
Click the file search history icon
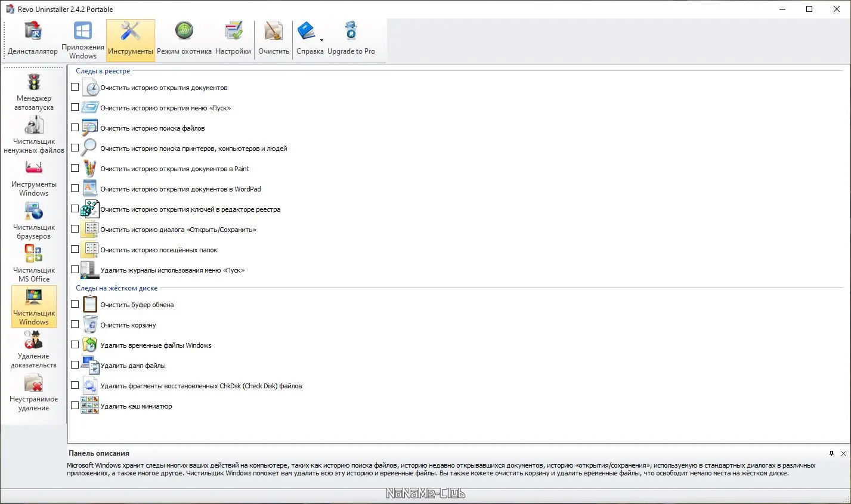pyautogui.click(x=90, y=128)
